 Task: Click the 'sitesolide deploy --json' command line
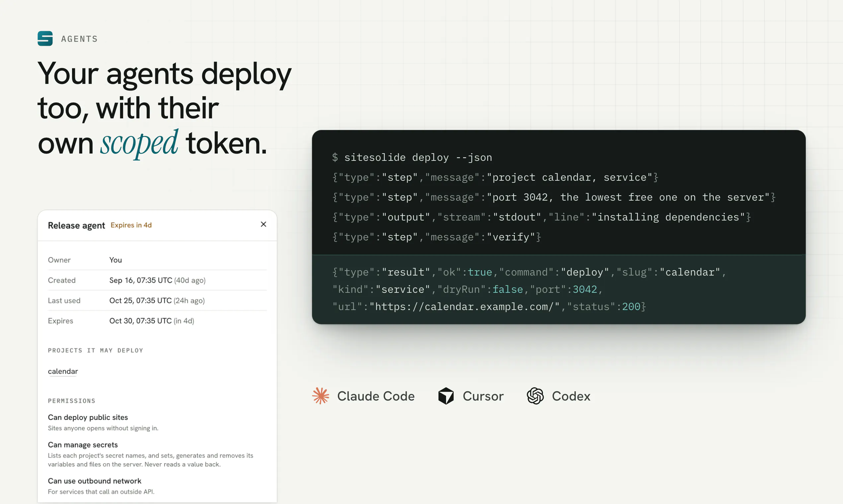click(x=412, y=157)
